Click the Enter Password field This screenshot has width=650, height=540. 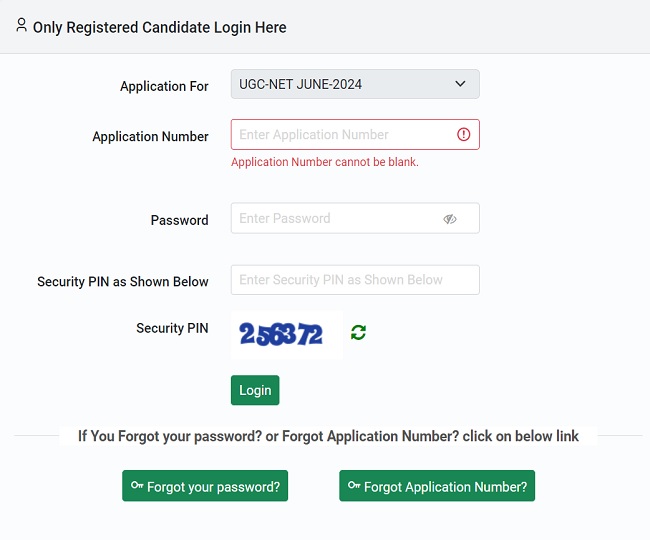pos(335,218)
